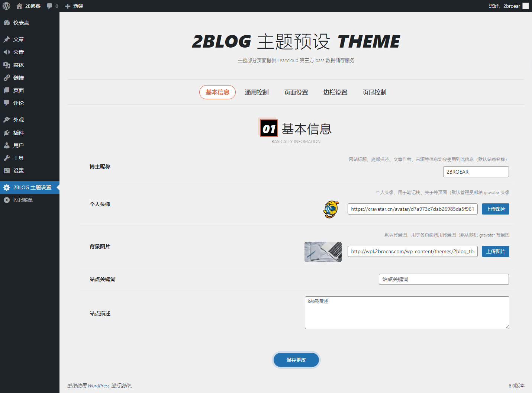Viewport: 532px width, 393px height.
Task: Click the 链接 chain icon
Action: [x=7, y=78]
